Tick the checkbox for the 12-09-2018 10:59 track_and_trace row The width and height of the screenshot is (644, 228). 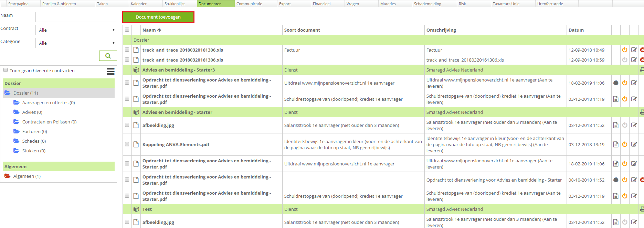pyautogui.click(x=127, y=59)
